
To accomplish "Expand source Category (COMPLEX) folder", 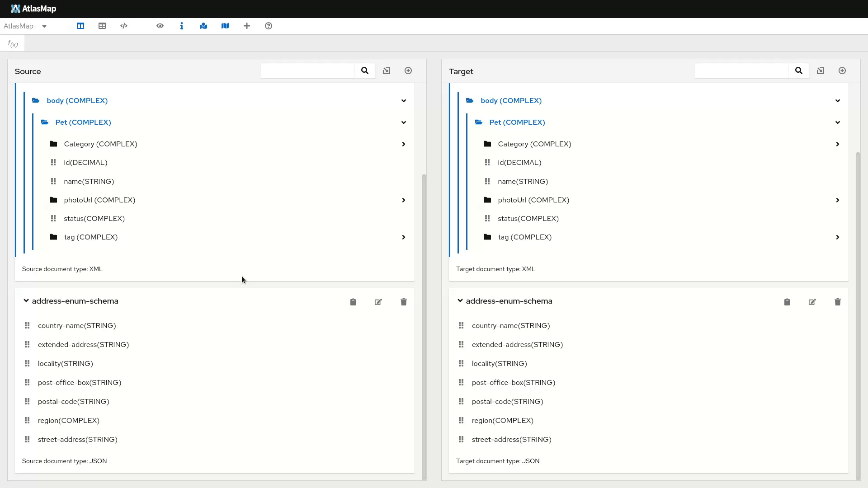I will click(404, 144).
